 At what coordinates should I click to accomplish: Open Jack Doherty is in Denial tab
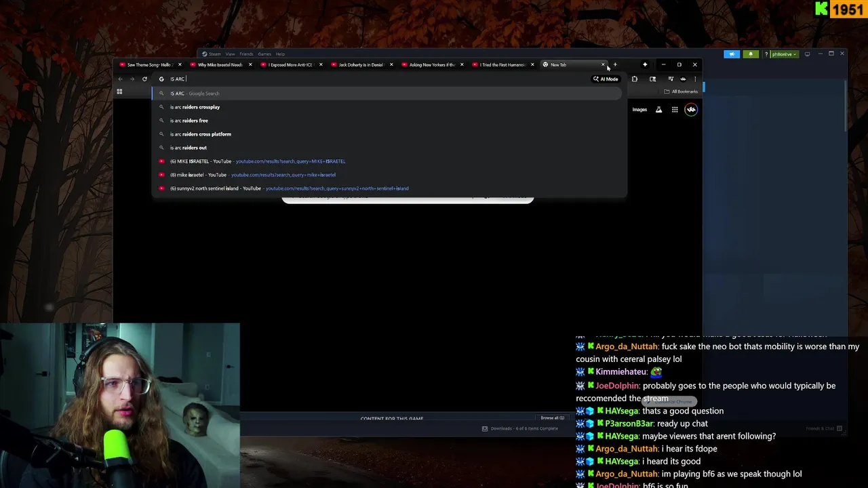click(x=361, y=64)
